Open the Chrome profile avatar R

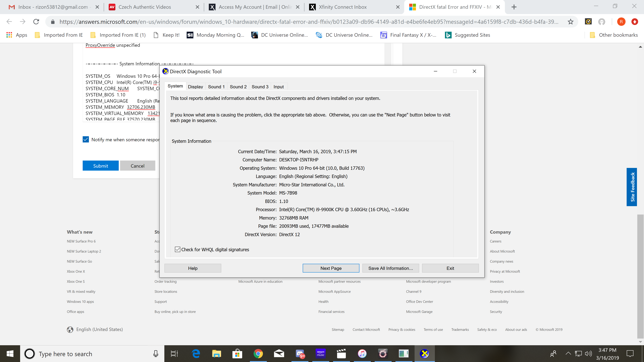pyautogui.click(x=621, y=22)
